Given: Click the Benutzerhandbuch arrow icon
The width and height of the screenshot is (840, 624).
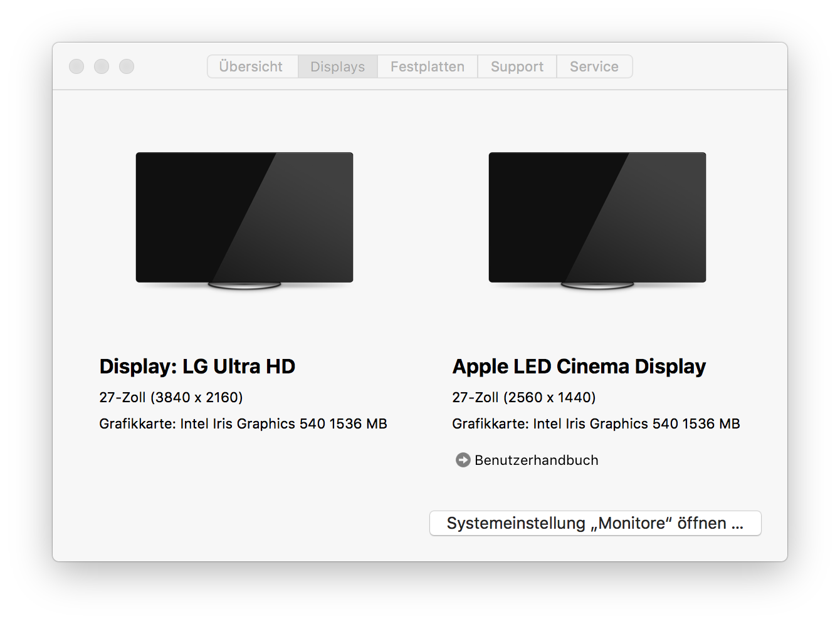Looking at the screenshot, I should pos(463,460).
